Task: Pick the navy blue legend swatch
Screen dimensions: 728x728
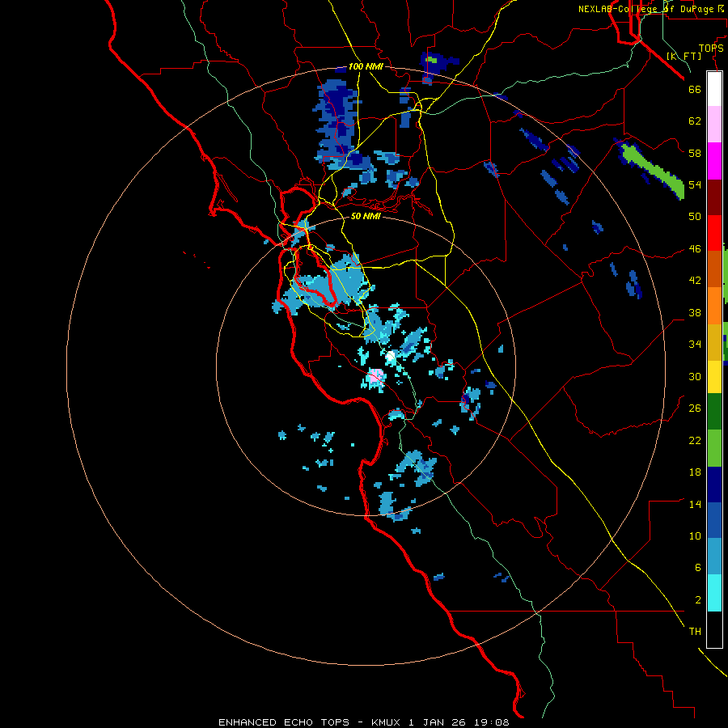Action: coord(714,485)
